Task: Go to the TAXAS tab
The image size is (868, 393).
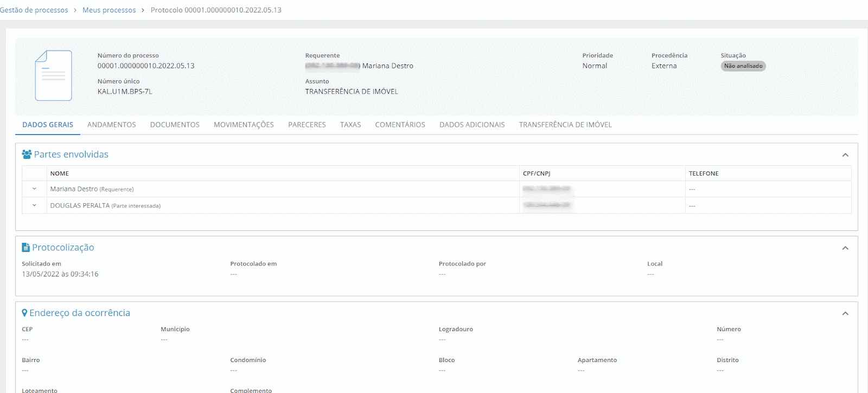Action: point(350,125)
